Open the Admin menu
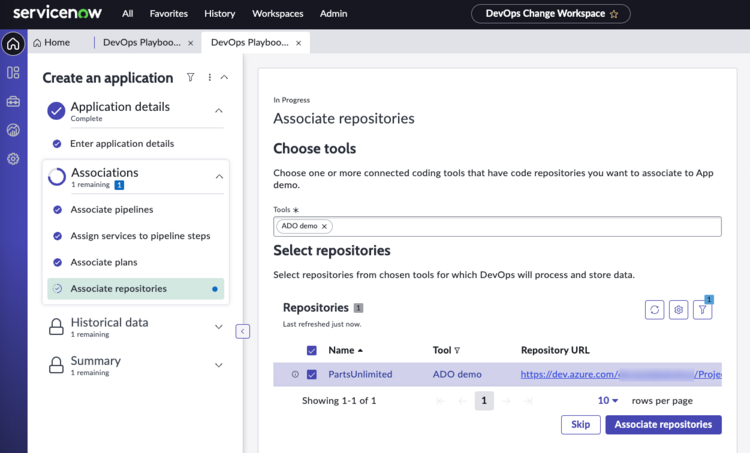 click(x=333, y=14)
